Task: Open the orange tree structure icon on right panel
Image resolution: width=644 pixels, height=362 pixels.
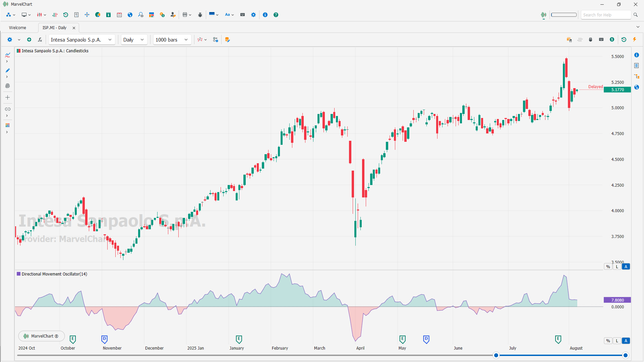Action: pyautogui.click(x=637, y=76)
